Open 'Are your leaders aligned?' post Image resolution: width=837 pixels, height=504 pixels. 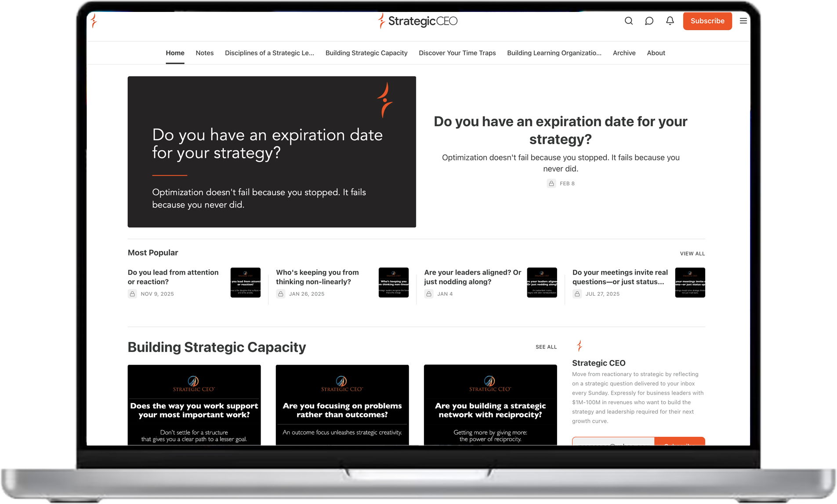(x=472, y=277)
